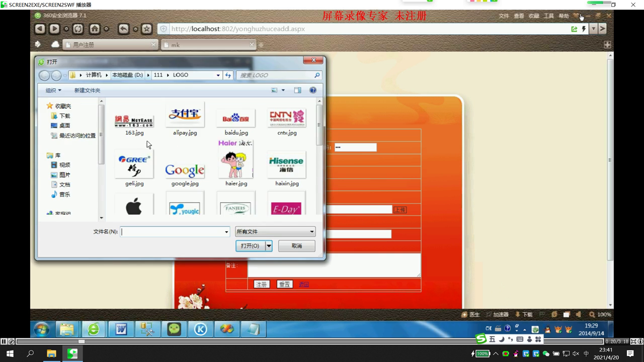644x362 pixels.
Task: Click the 返回 link on the form
Action: click(x=304, y=285)
